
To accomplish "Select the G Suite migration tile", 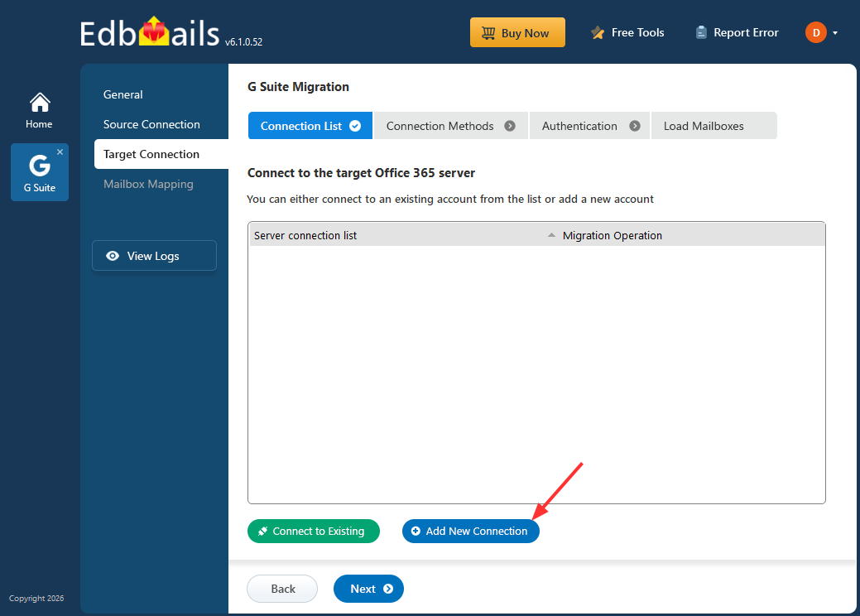I will [x=39, y=173].
